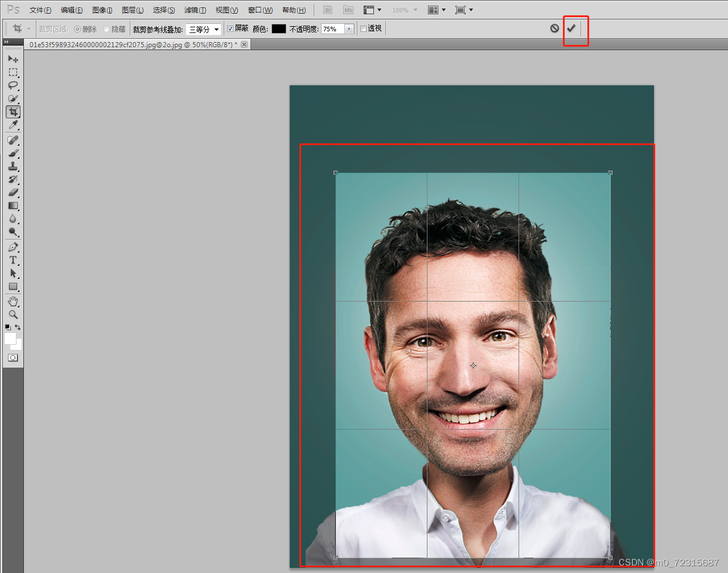The image size is (728, 573).
Task: Open screen mode dropdown
Action: [x=464, y=10]
